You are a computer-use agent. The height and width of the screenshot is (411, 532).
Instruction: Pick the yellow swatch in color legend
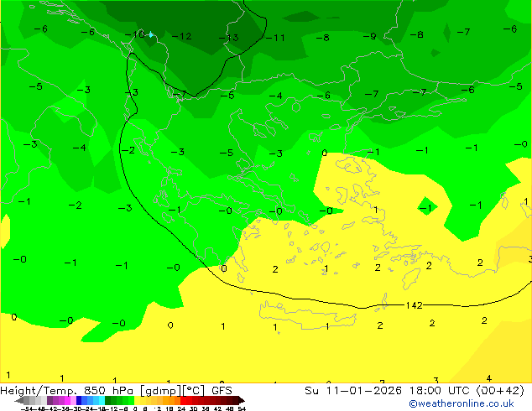(x=137, y=401)
